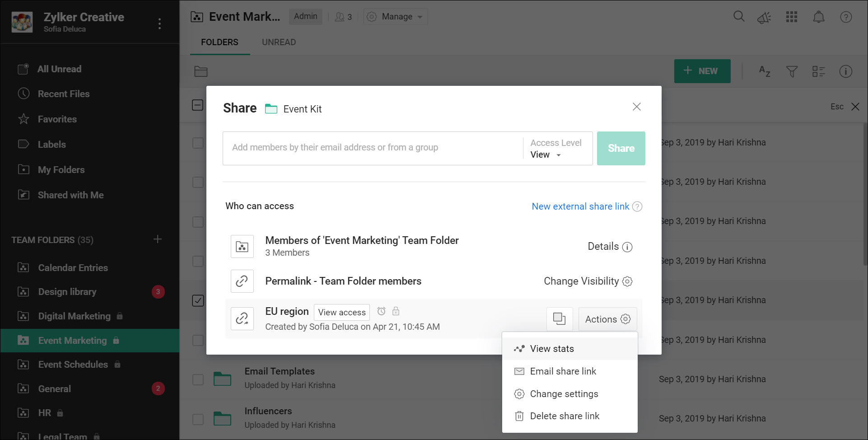This screenshot has width=868, height=440.
Task: Click the filter funnel icon
Action: (792, 71)
